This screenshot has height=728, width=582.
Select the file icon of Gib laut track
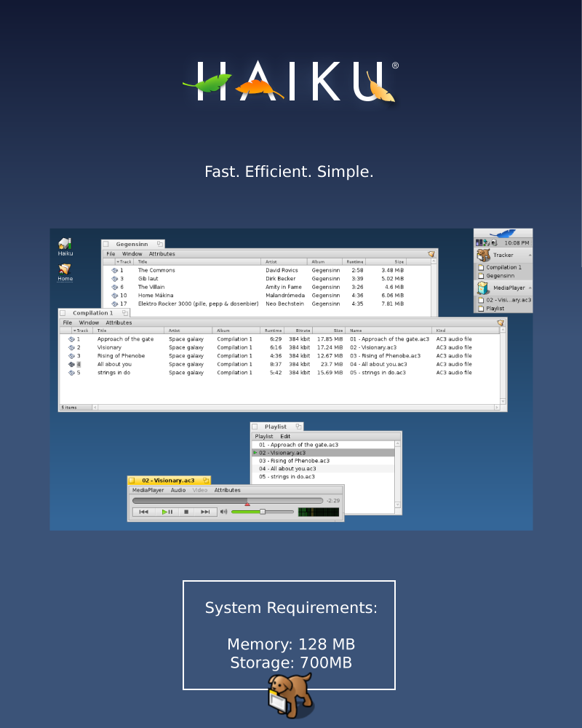[x=115, y=279]
